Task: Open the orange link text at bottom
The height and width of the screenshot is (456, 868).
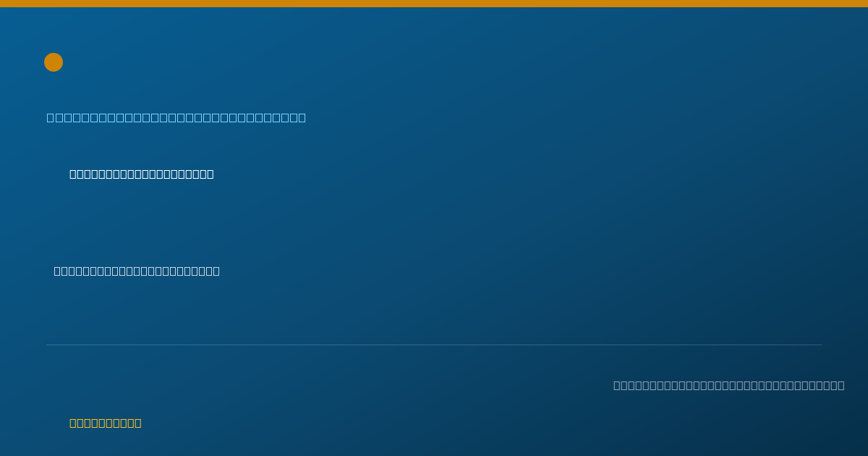Action: click(x=106, y=423)
